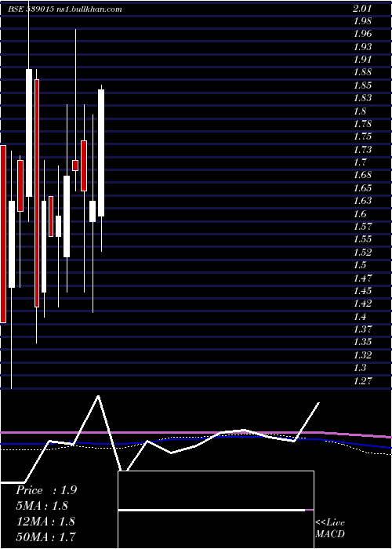Click the 1.63 price axis label
392x549 pixels.
click(x=362, y=202)
